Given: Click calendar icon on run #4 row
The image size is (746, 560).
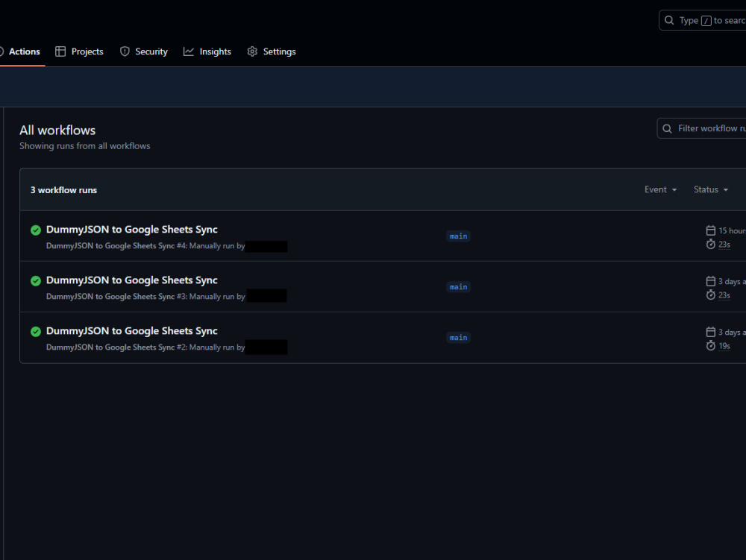Looking at the screenshot, I should pyautogui.click(x=711, y=230).
